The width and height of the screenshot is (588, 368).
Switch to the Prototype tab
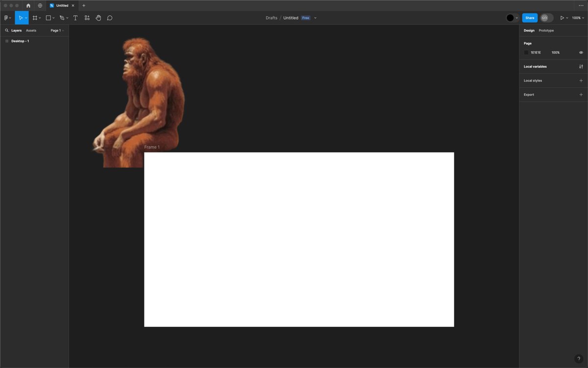click(x=546, y=30)
